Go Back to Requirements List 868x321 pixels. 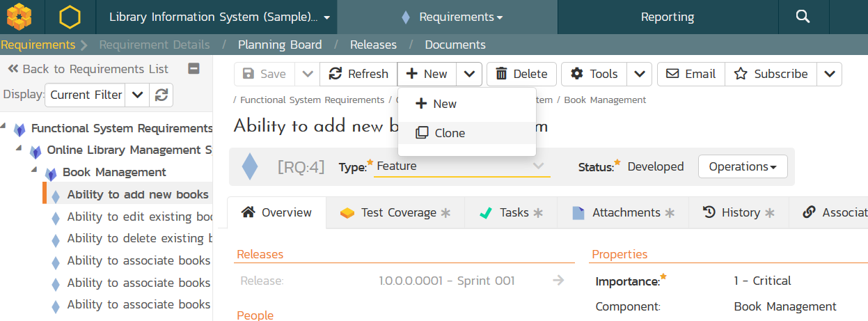88,69
